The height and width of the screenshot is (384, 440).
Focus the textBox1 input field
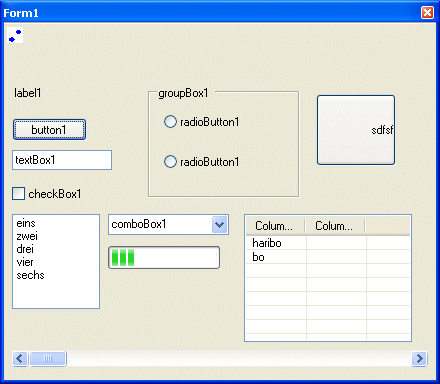(62, 160)
